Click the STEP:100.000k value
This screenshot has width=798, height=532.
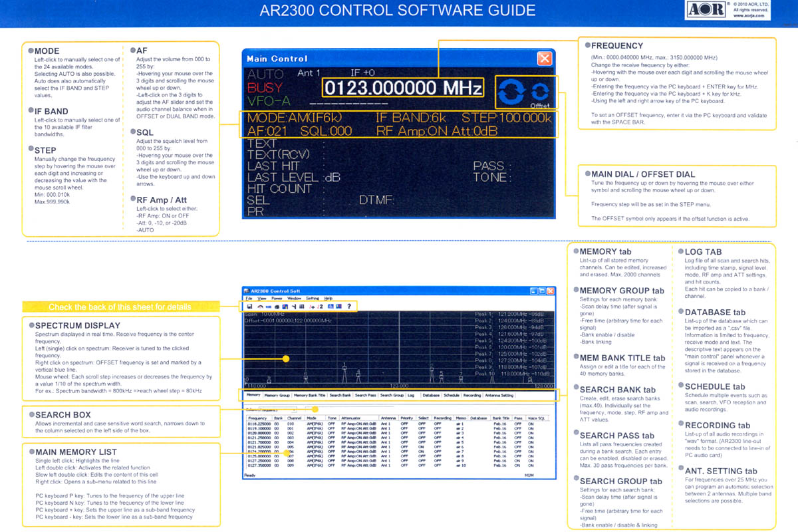pyautogui.click(x=507, y=118)
